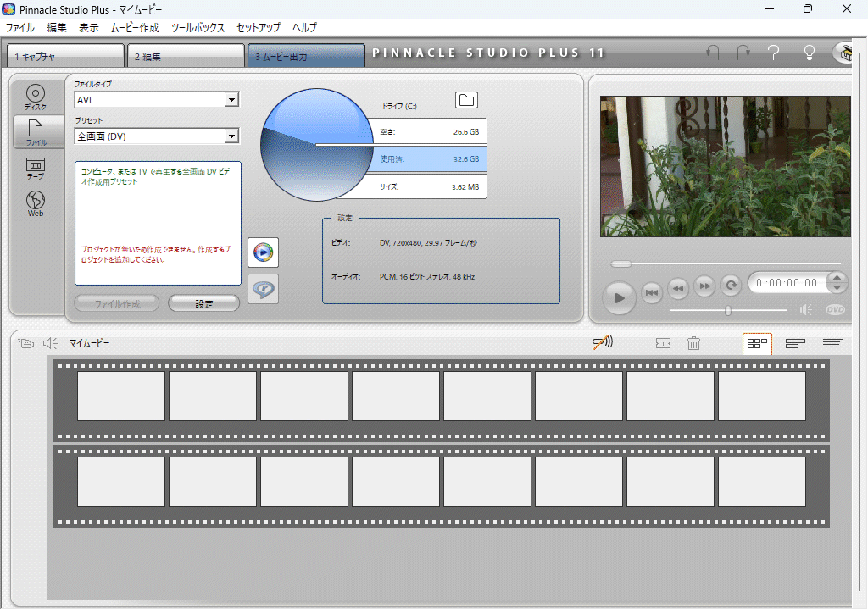Image resolution: width=868 pixels, height=610 pixels.
Task: Open the ファイル menu
Action: point(20,28)
